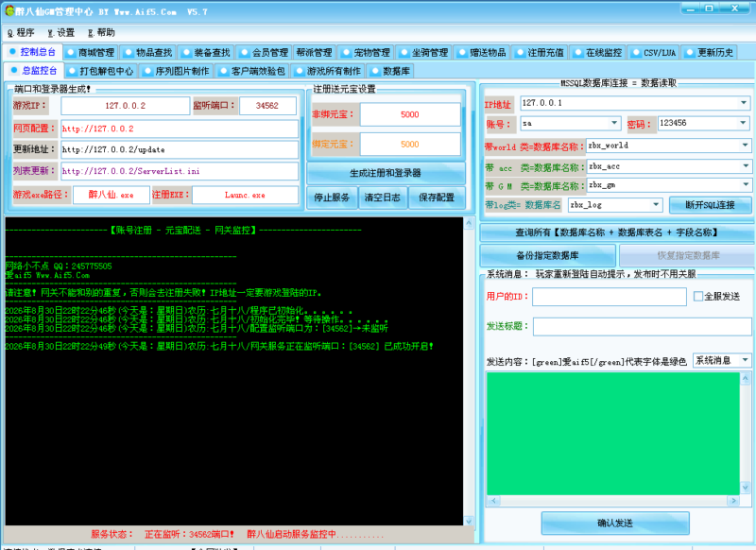756x550 pixels.
Task: Click log console scroll-up arrow
Action: point(469,223)
